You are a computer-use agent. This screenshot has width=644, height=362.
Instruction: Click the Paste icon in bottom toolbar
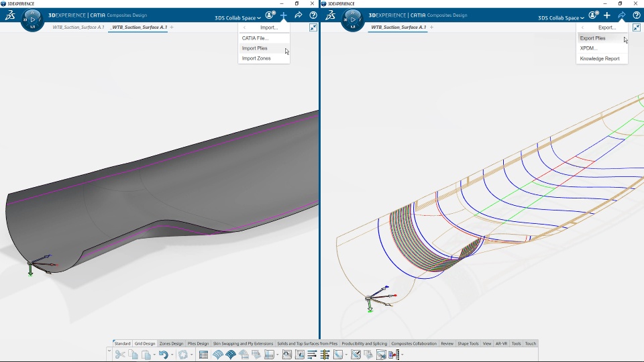(x=146, y=354)
